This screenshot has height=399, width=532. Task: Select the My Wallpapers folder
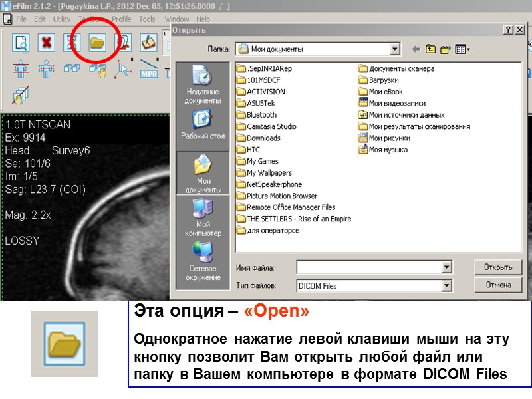(265, 172)
